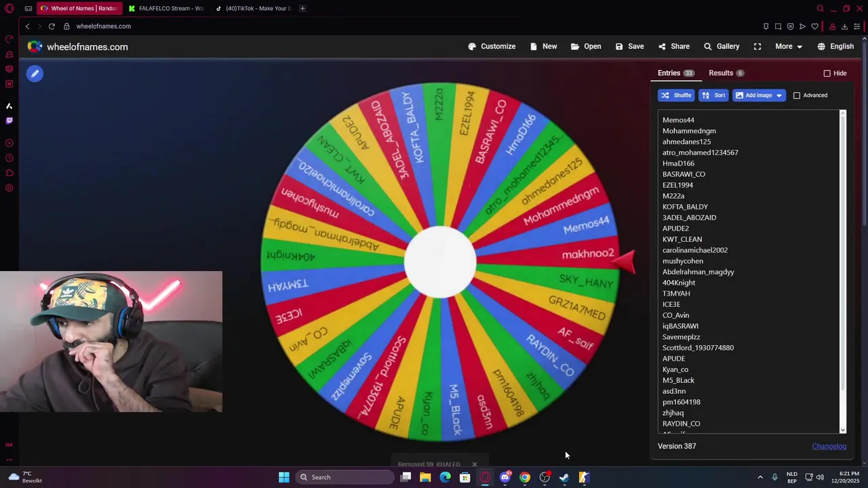Add page to bookmarks with heart icon
Image resolution: width=868 pixels, height=488 pixels.
point(814,26)
